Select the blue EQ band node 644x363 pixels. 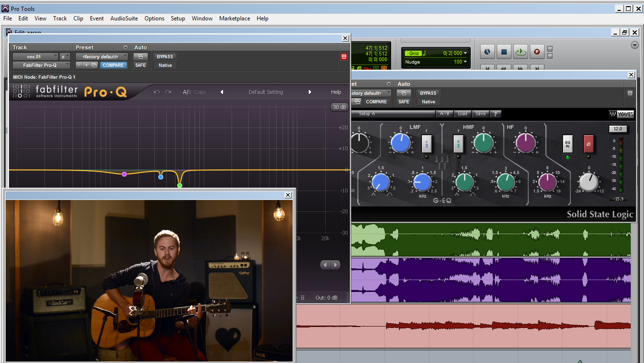click(x=161, y=177)
